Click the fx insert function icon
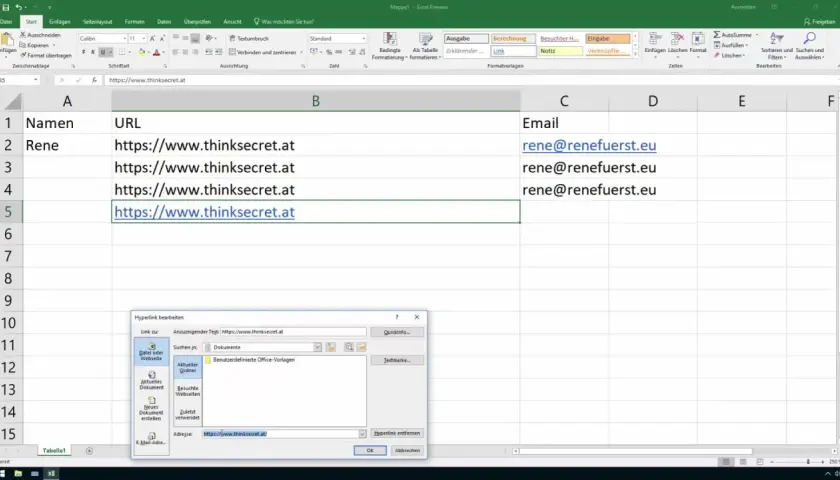 pos(94,80)
